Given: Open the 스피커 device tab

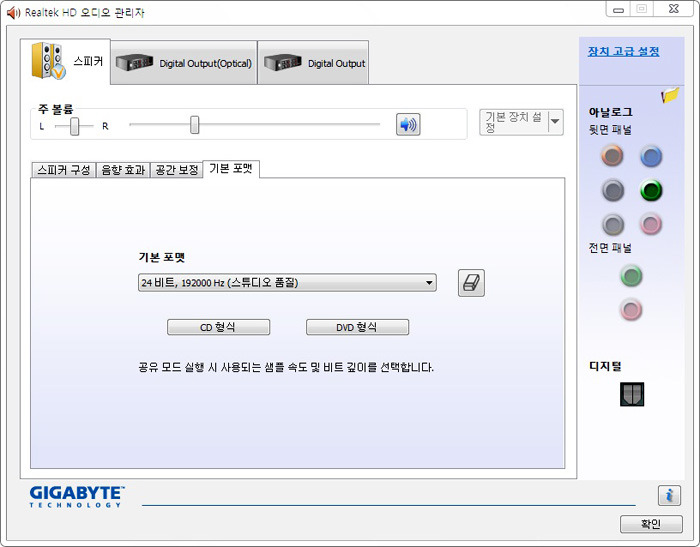Looking at the screenshot, I should pyautogui.click(x=66, y=61).
